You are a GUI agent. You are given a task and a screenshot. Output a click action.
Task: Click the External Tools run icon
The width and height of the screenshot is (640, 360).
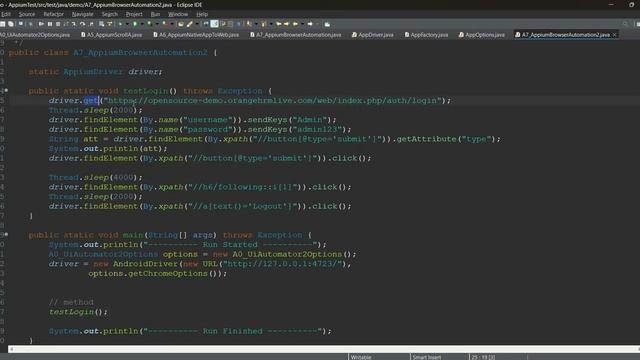[164, 24]
